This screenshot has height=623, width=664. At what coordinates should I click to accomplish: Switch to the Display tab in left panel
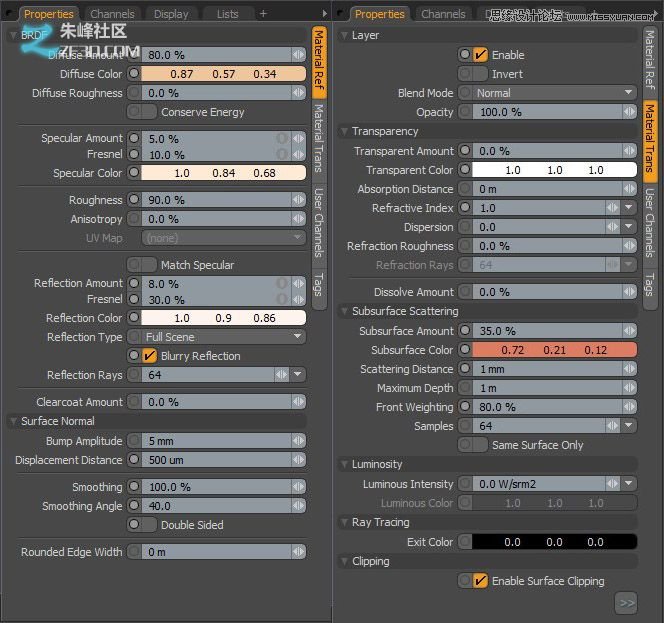coord(171,14)
